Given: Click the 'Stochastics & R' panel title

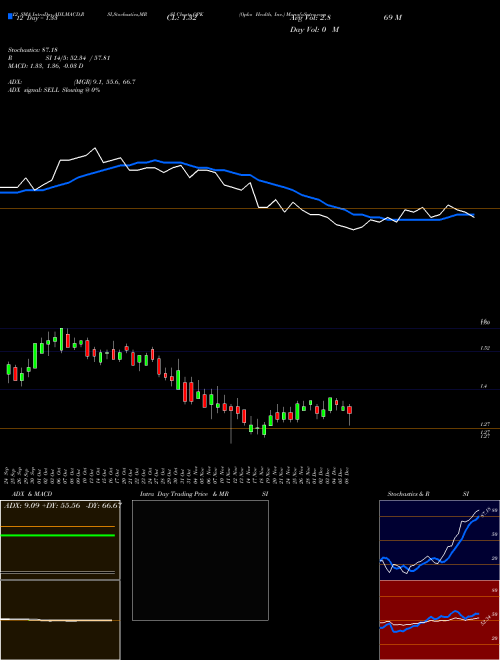Looking at the screenshot, I should click(408, 494).
